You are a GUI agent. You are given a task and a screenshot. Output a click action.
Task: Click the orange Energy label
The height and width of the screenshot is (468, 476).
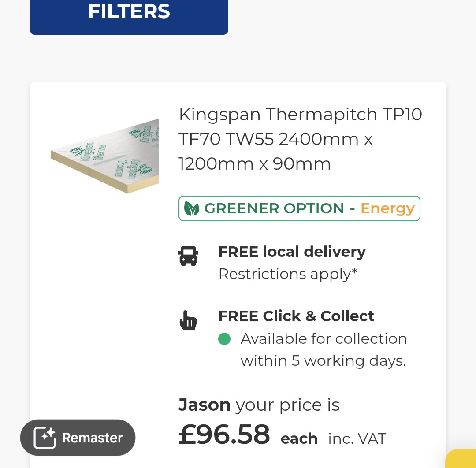(387, 208)
